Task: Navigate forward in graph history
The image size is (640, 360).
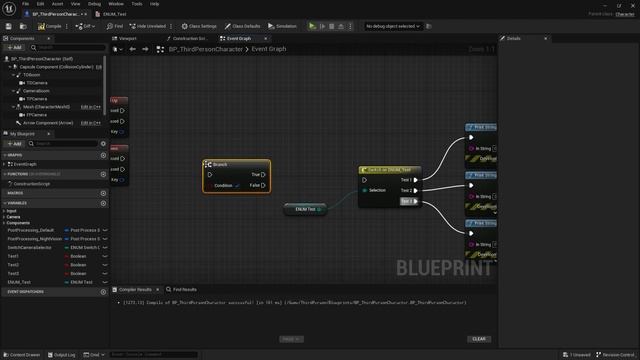Action: (x=145, y=49)
